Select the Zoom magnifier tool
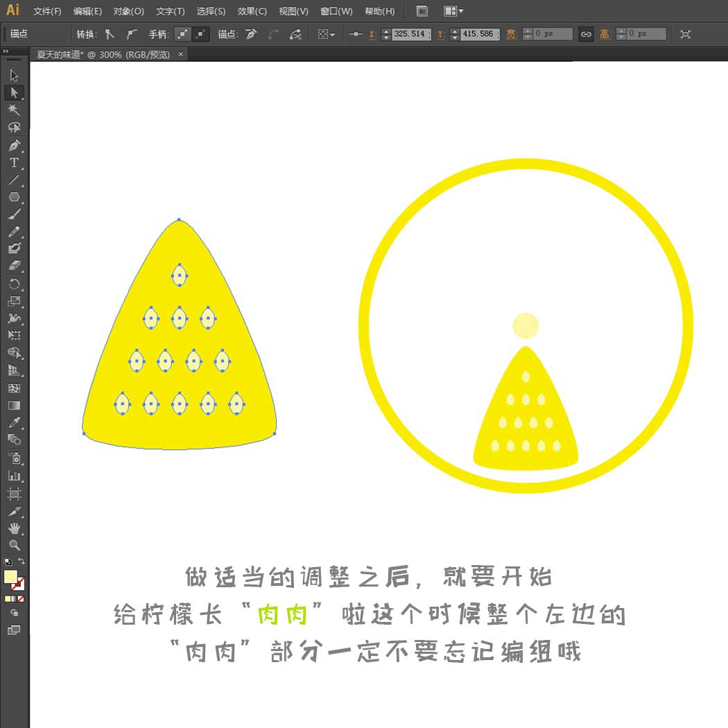 click(14, 545)
